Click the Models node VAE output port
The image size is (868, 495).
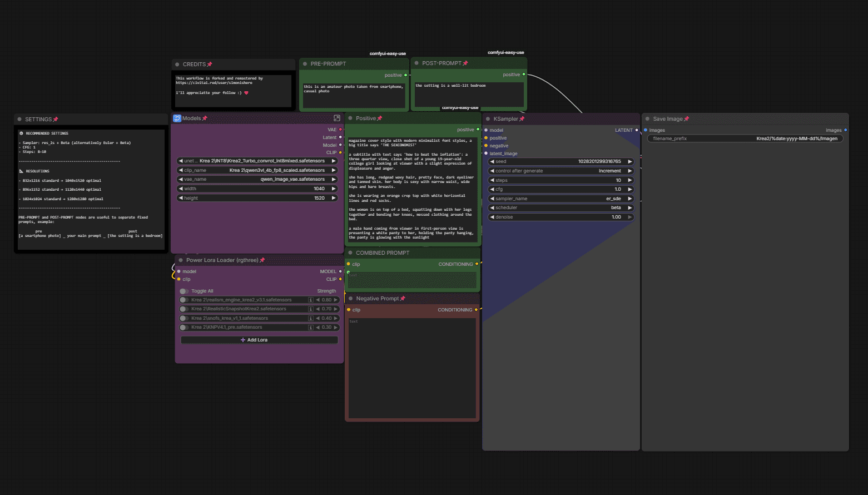340,130
